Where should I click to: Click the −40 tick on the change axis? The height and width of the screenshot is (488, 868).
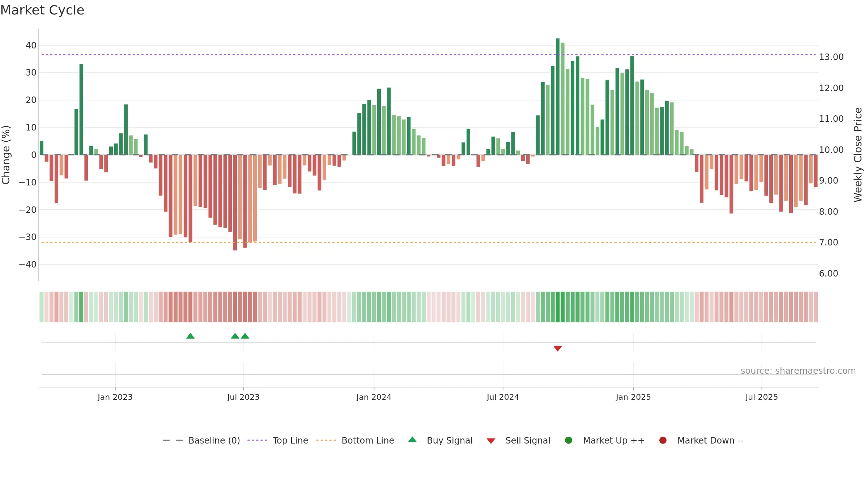[28, 265]
